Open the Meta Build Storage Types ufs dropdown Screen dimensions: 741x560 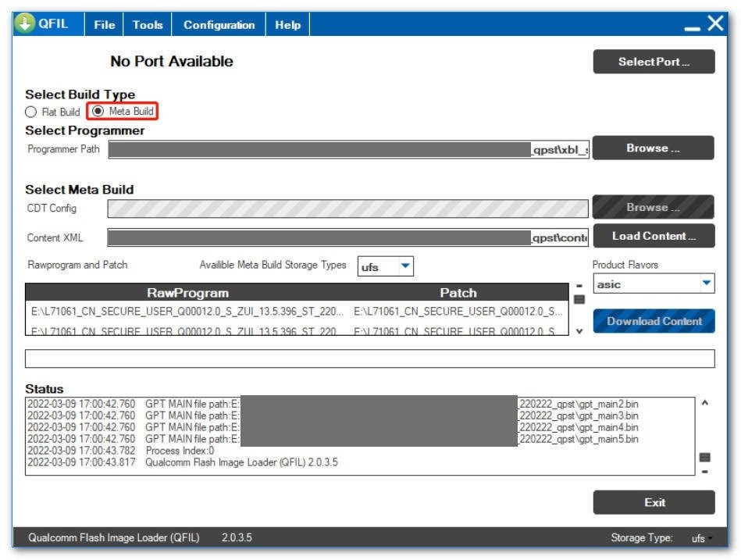click(386, 266)
